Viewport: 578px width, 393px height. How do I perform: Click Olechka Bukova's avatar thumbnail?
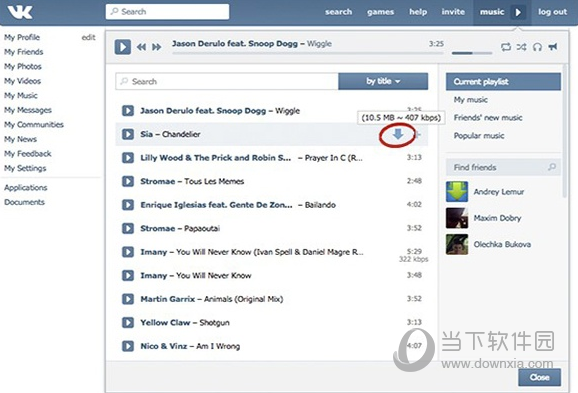pos(457,244)
